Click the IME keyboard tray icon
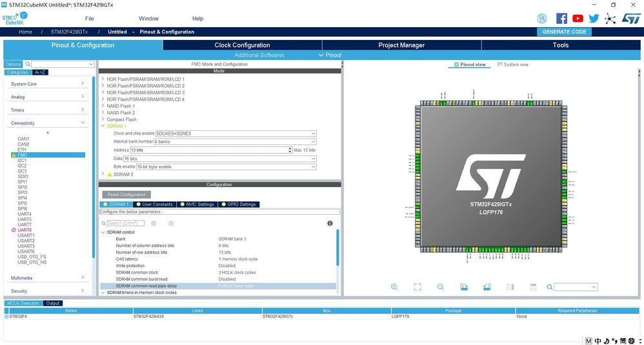The height and width of the screenshot is (345, 644). (589, 341)
